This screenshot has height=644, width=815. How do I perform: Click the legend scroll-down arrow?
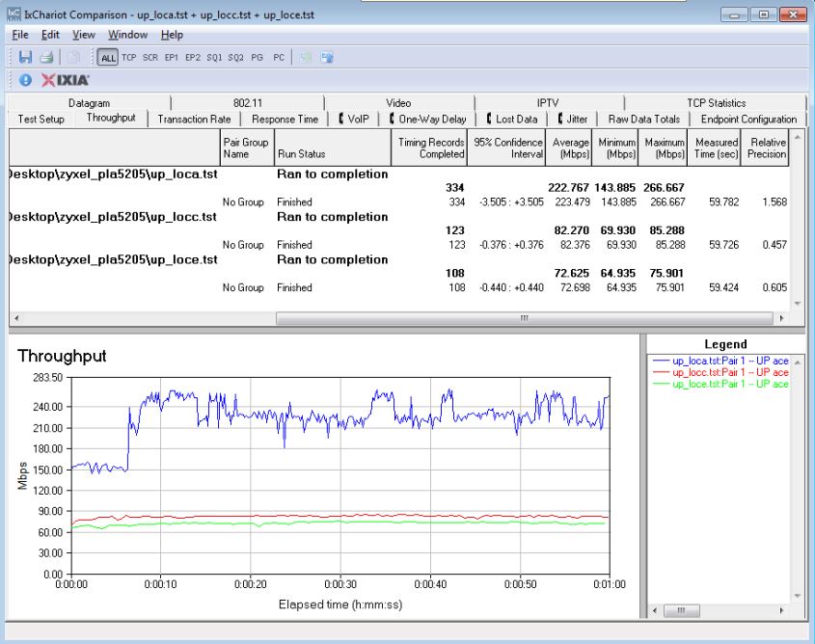click(798, 596)
